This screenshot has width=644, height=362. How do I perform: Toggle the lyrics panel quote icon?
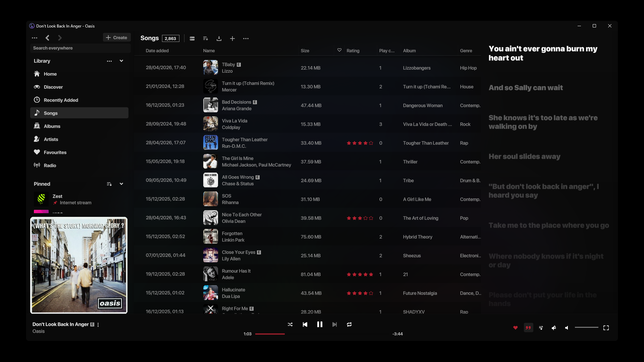point(528,328)
